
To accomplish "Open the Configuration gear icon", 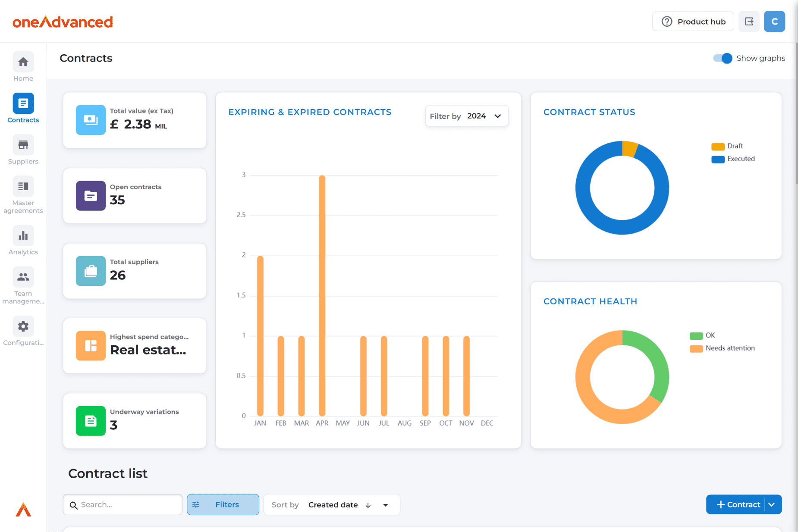I will click(x=23, y=327).
